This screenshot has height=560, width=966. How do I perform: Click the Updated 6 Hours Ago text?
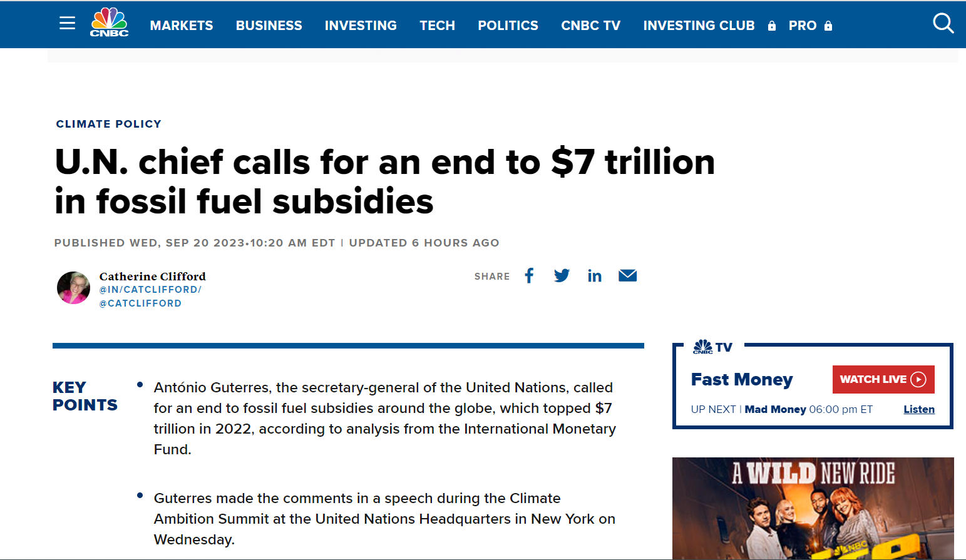click(x=424, y=243)
